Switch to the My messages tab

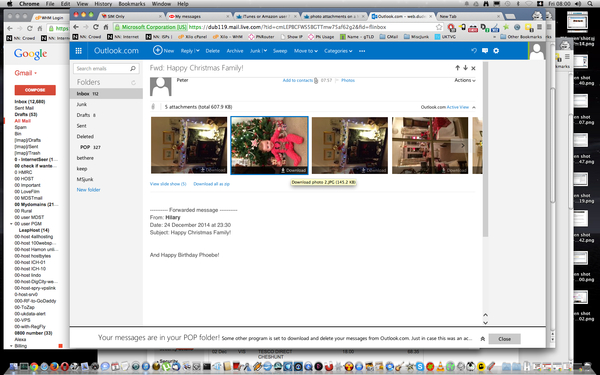pyautogui.click(x=199, y=16)
